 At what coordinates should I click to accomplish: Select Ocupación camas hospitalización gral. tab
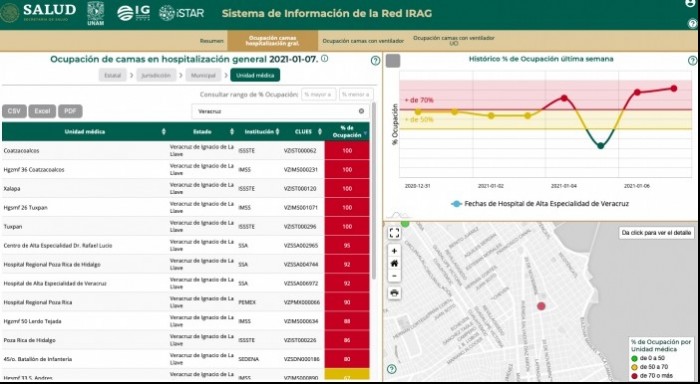(272, 41)
